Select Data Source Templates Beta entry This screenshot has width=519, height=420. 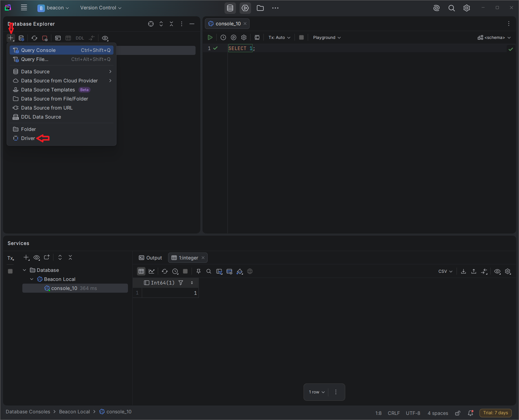click(62, 90)
